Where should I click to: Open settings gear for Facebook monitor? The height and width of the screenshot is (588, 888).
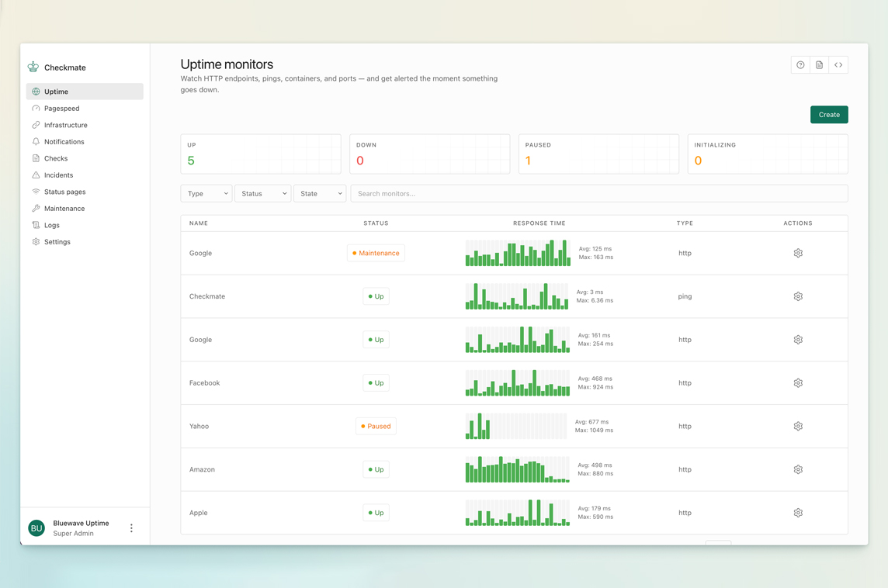point(798,383)
